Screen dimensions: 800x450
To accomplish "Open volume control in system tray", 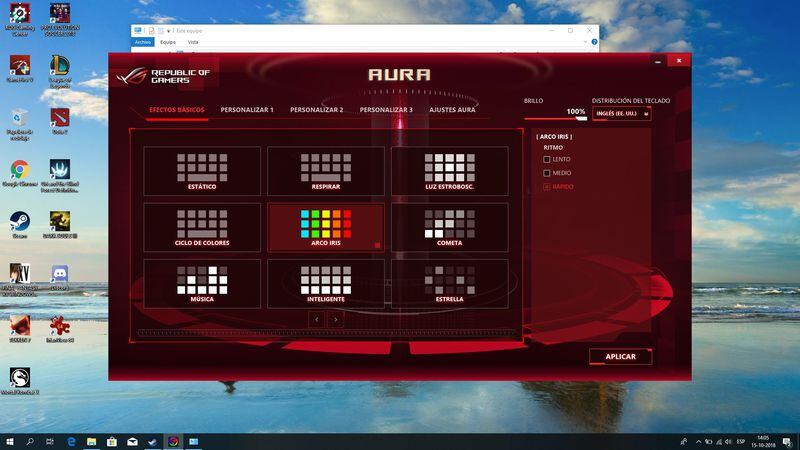I will pos(728,442).
